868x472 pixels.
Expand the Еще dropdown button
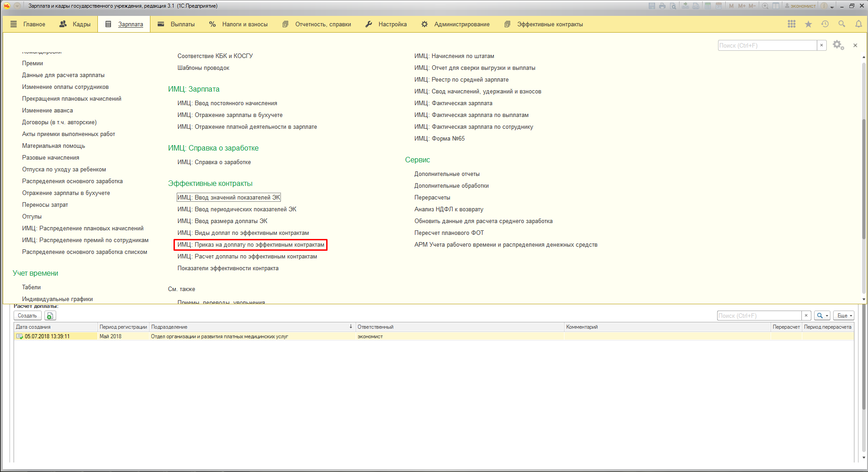tap(845, 316)
